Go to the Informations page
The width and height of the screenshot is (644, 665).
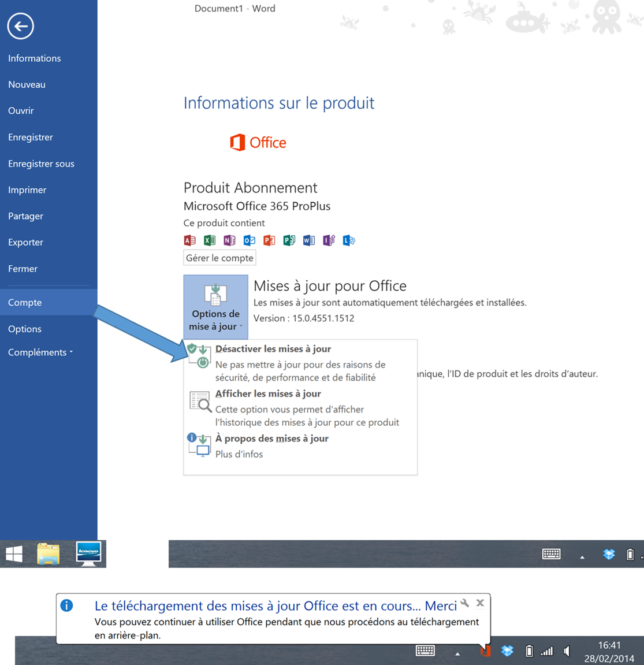[x=34, y=58]
